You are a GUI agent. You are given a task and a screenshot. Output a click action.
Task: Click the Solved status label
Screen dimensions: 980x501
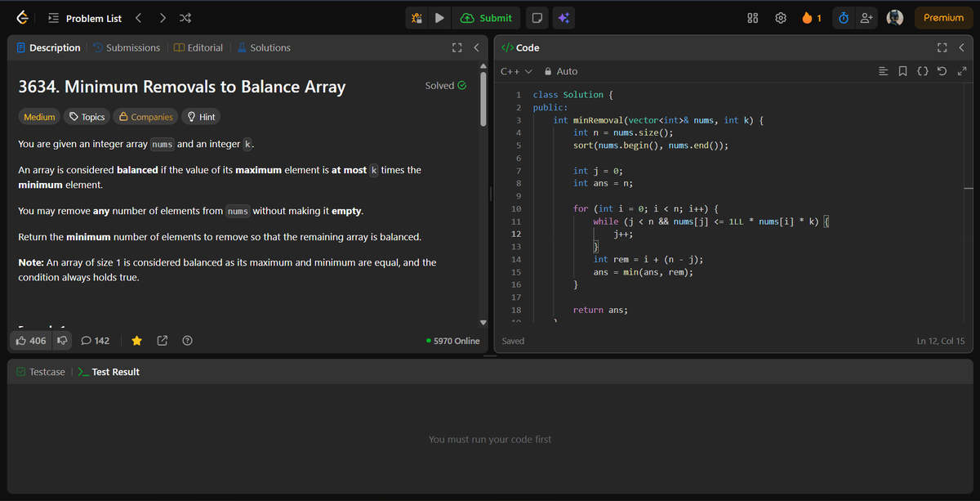(446, 85)
